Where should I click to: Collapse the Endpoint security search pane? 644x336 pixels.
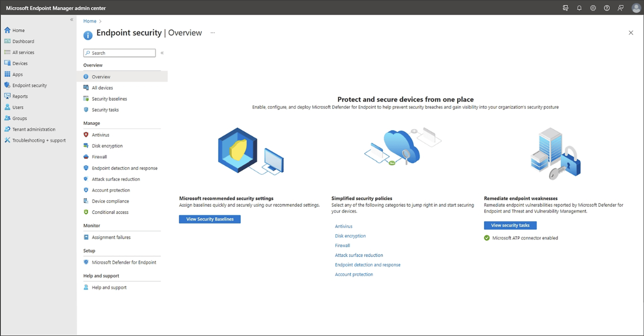click(162, 53)
